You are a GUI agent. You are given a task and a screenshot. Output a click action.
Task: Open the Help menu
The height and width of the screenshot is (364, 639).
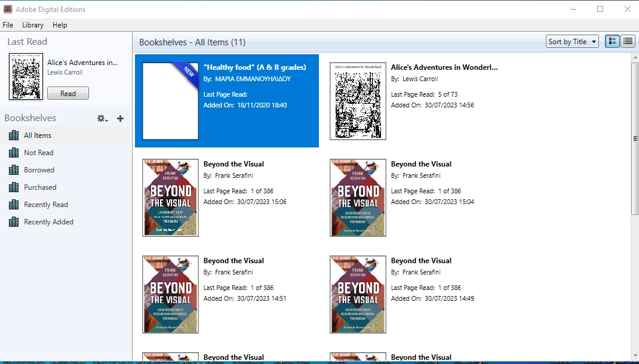pos(60,25)
